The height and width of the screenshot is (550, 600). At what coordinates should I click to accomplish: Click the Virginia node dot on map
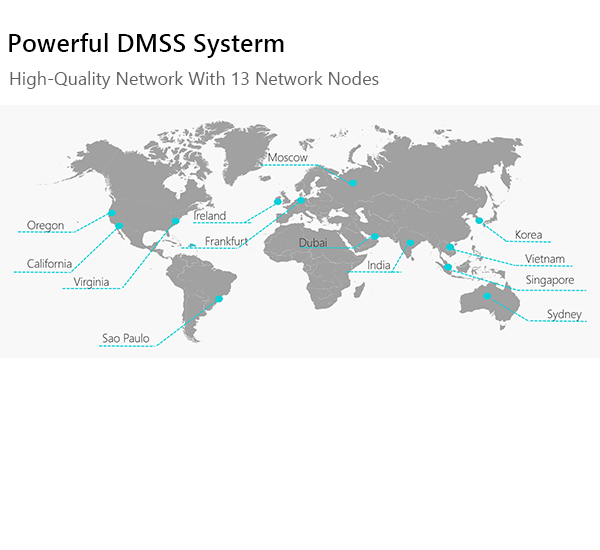(x=175, y=220)
